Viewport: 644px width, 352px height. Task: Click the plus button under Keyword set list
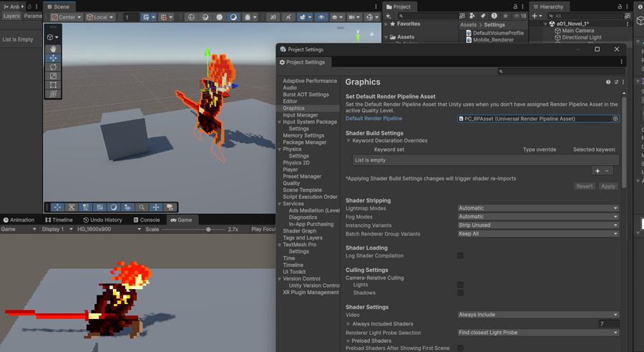coord(597,171)
